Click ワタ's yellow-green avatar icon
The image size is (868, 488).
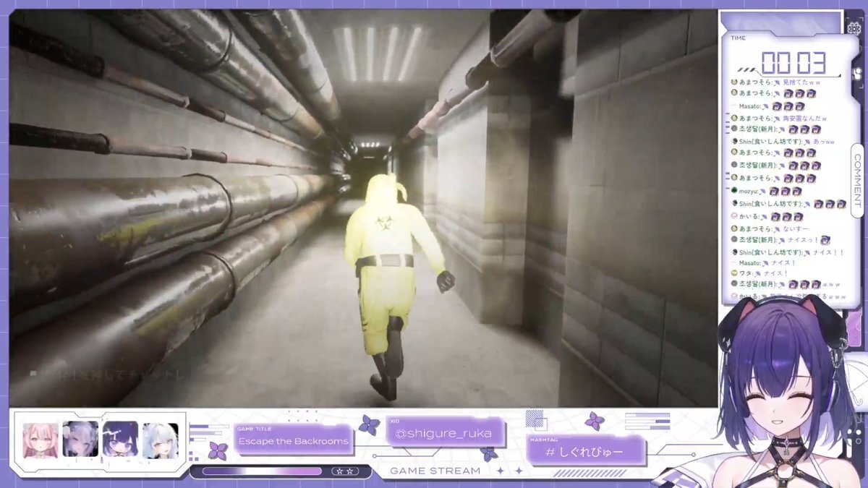point(733,273)
